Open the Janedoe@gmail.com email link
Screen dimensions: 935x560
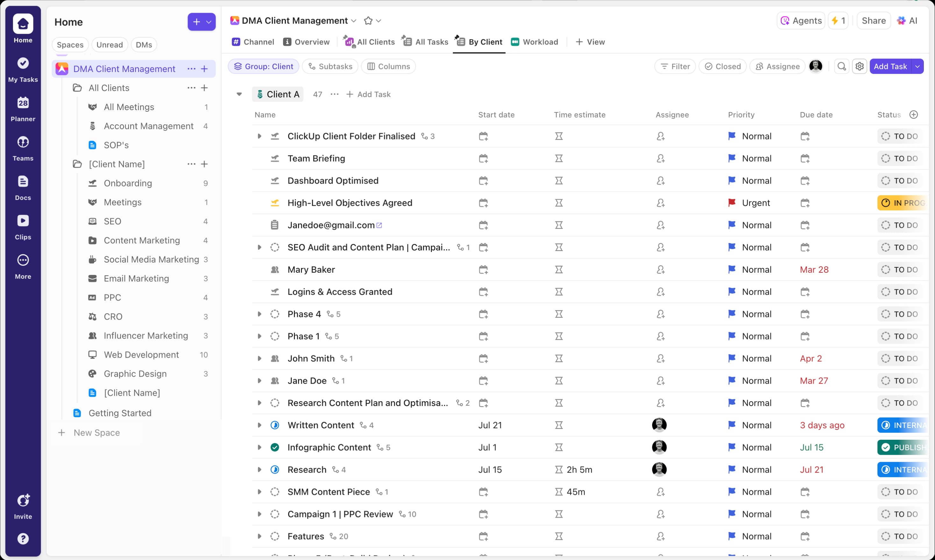(380, 225)
